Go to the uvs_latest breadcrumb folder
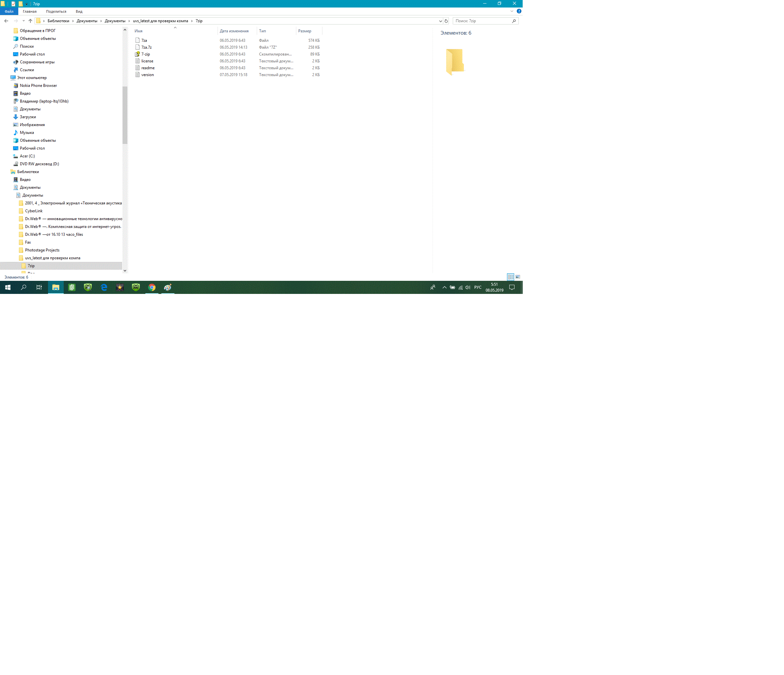This screenshot has height=675, width=784. [x=160, y=21]
